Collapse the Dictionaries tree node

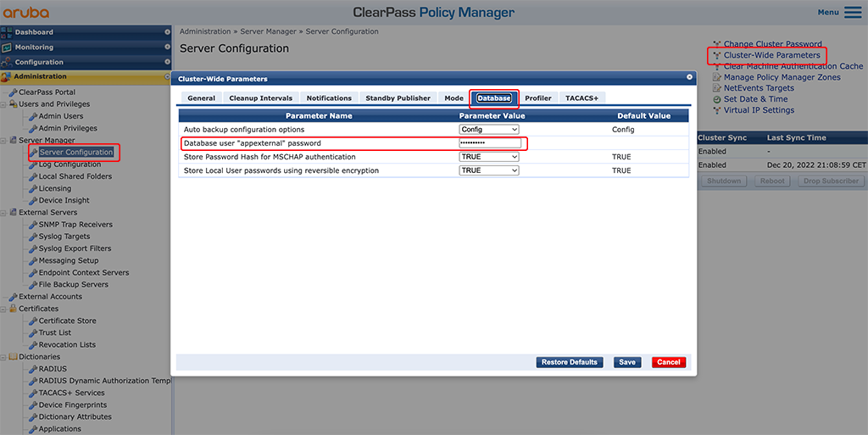click(3, 358)
